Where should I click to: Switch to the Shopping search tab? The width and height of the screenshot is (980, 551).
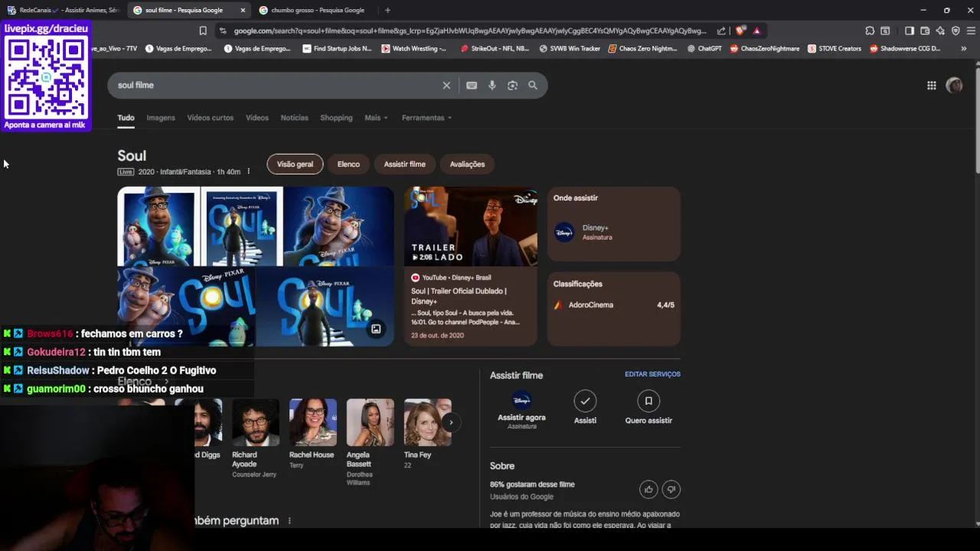pyautogui.click(x=336, y=118)
